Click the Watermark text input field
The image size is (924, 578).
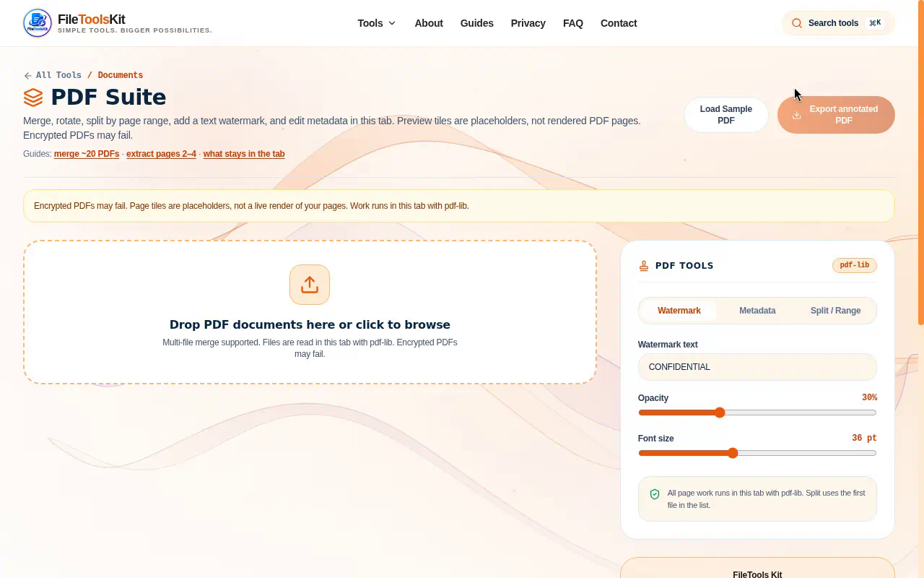point(757,367)
